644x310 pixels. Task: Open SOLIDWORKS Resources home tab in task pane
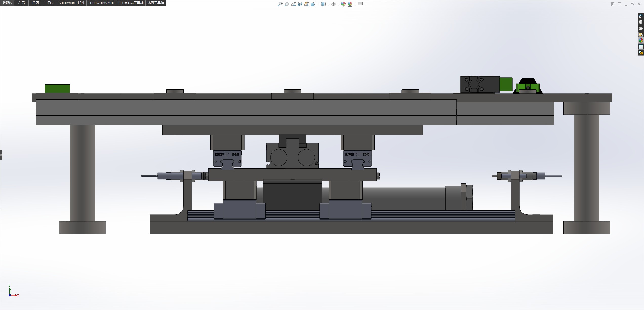click(641, 16)
